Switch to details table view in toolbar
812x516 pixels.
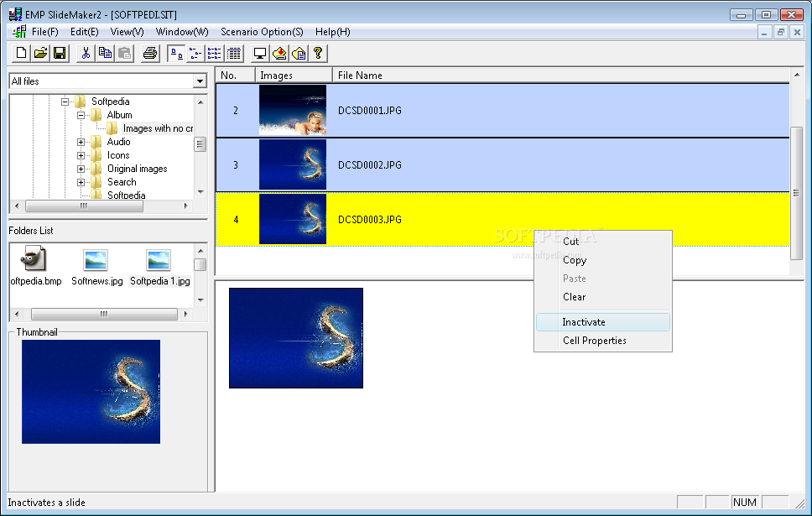234,54
